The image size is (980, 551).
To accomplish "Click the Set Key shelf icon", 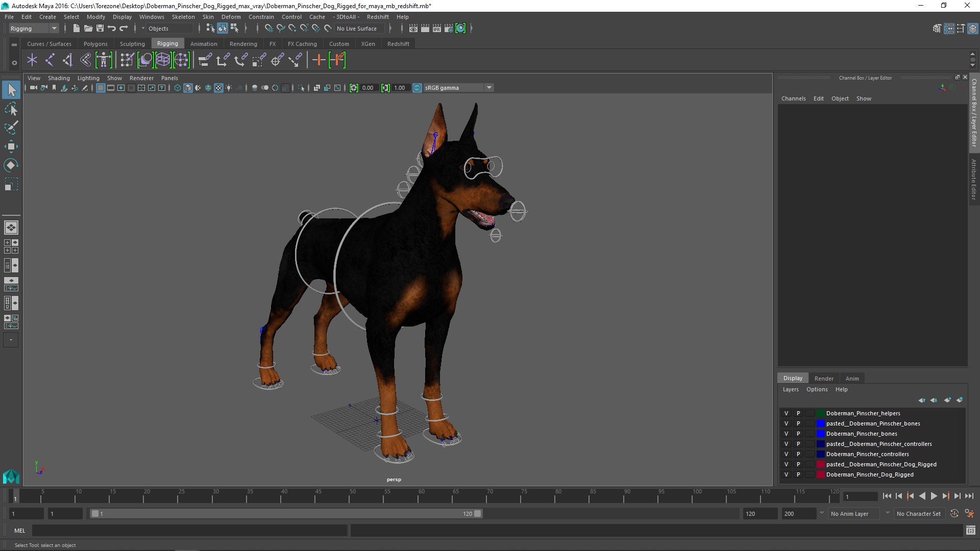I will click(x=319, y=60).
